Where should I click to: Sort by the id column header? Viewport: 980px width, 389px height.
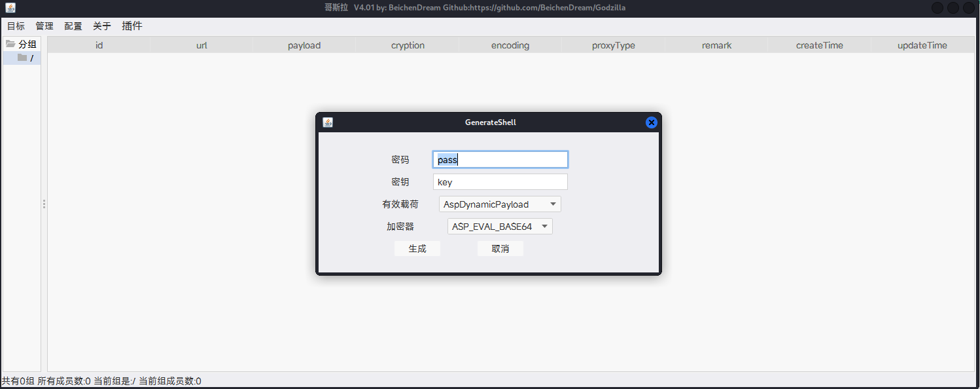click(99, 45)
